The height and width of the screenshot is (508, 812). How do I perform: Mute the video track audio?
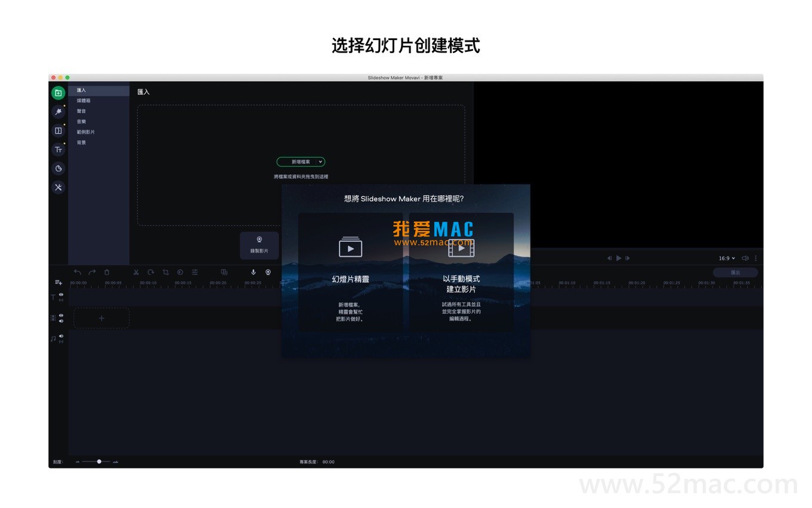pos(61,321)
